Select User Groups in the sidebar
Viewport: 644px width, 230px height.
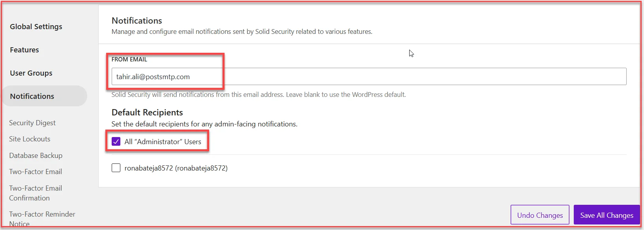tap(31, 73)
